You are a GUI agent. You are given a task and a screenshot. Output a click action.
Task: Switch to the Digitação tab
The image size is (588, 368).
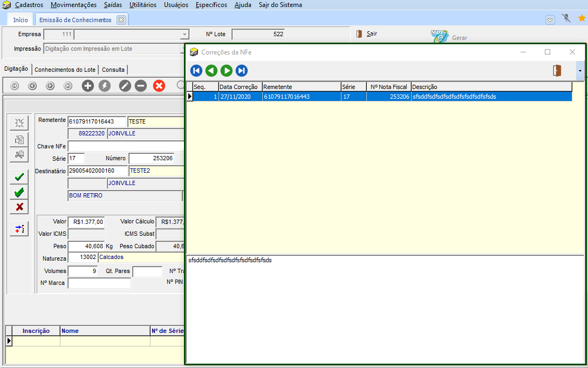[16, 69]
